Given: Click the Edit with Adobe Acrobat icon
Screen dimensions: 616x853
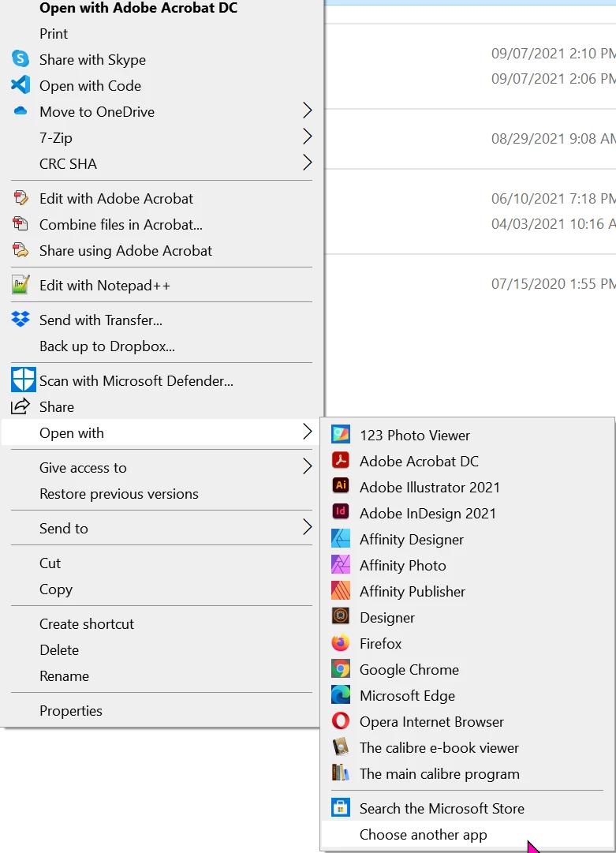Looking at the screenshot, I should click(x=21, y=197).
